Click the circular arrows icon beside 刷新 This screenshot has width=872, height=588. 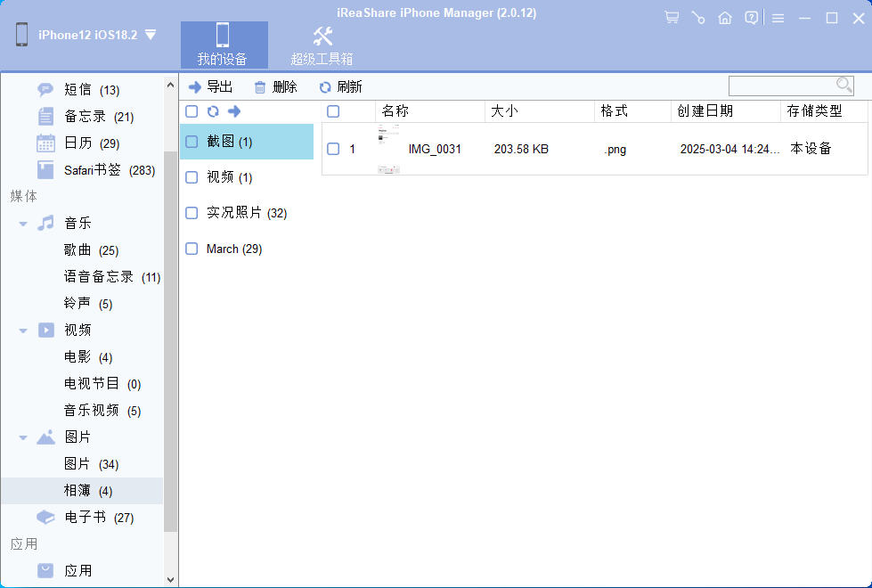coord(325,87)
